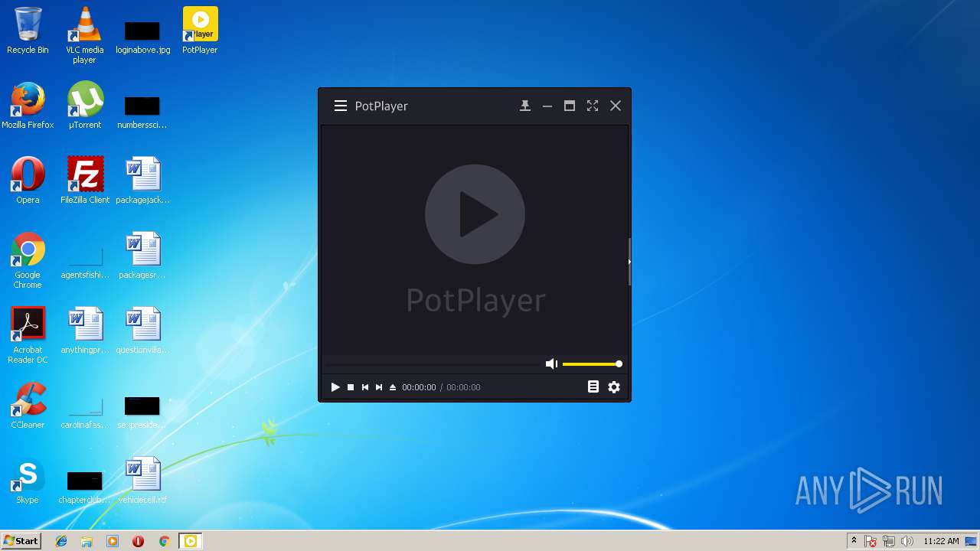Screen dimensions: 980x551
Task: Select the anythingpr... Word document
Action: click(85, 331)
